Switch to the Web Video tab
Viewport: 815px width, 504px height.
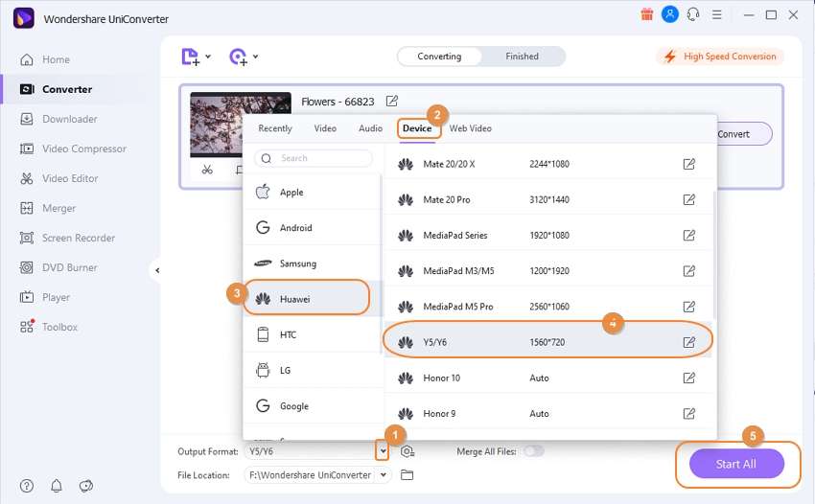[471, 127]
